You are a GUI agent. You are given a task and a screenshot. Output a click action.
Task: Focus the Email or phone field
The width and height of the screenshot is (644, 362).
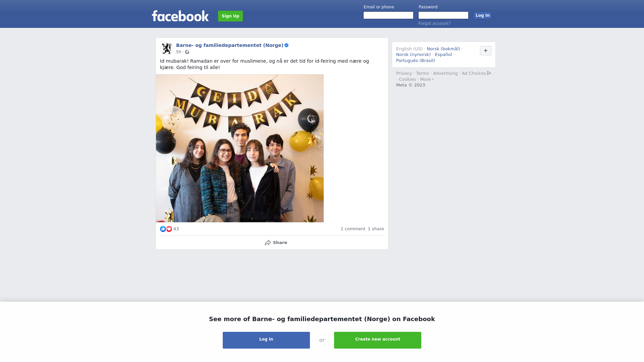point(388,15)
